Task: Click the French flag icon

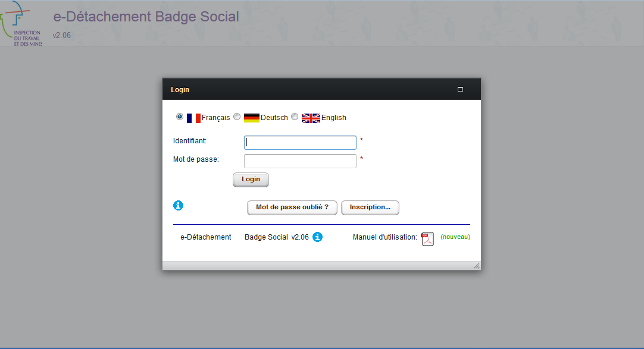Action: (193, 118)
